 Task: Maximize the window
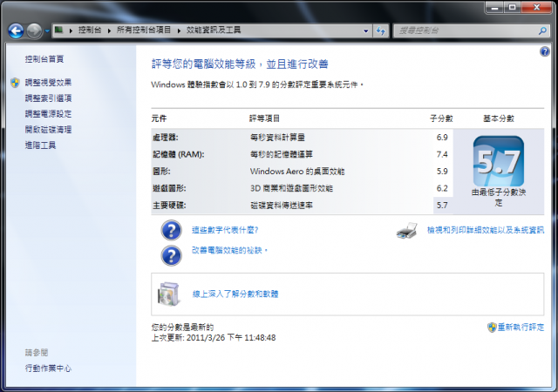point(513,8)
